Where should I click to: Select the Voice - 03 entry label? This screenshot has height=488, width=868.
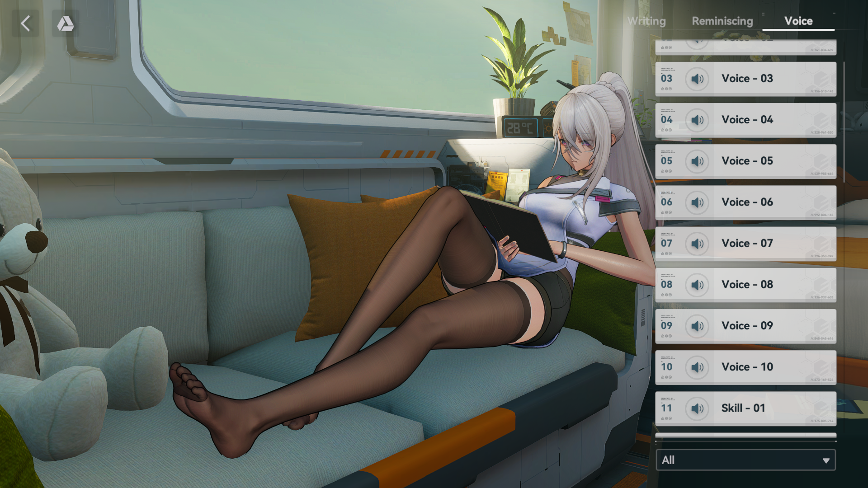[x=747, y=79]
